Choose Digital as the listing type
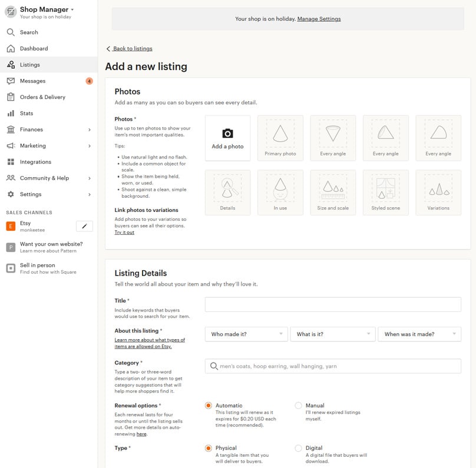Screen dimensions: 476x468 [x=299, y=448]
